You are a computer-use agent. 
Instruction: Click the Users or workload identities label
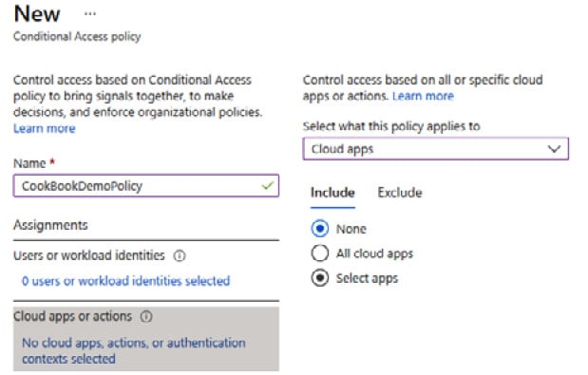tap(89, 255)
